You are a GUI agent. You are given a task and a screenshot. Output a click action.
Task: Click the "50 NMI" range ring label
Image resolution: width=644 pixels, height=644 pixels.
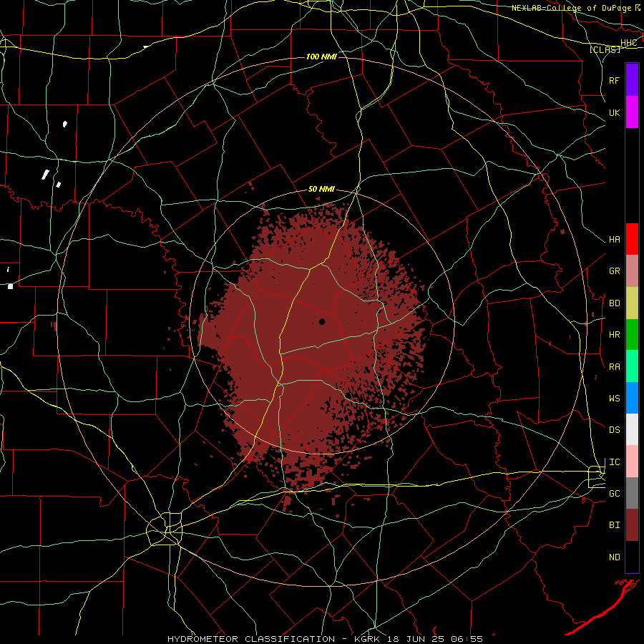coord(321,190)
